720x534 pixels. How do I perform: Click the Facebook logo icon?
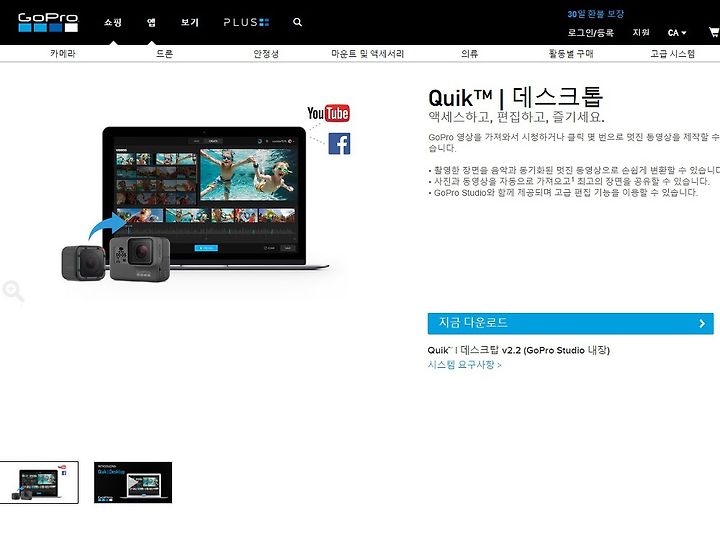tap(339, 144)
